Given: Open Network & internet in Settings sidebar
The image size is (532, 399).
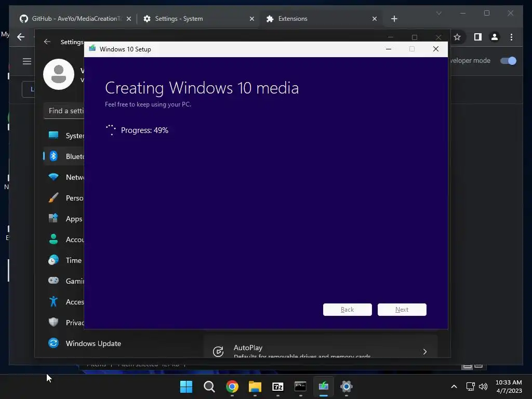Looking at the screenshot, I should [64, 177].
